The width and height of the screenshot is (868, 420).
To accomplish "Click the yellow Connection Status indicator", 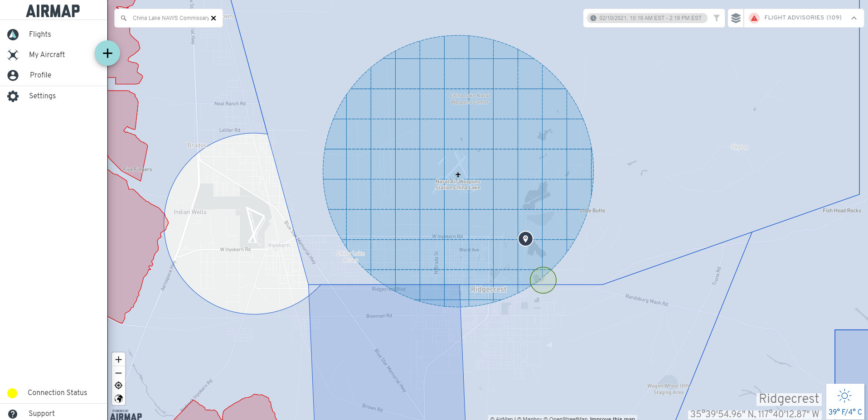I will click(12, 393).
